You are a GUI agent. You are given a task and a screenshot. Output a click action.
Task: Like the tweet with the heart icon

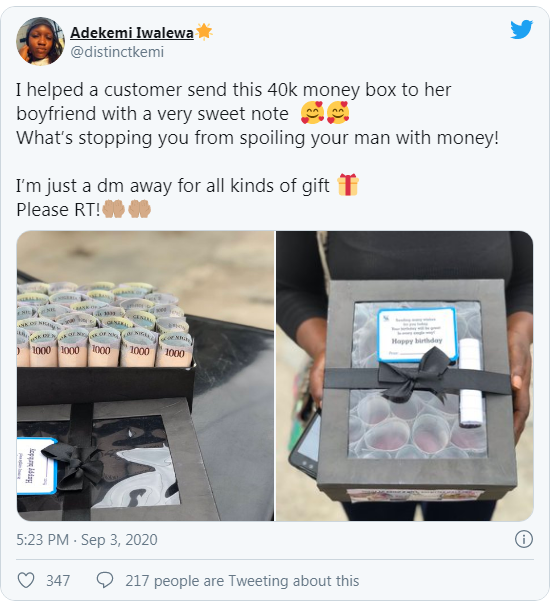[26, 580]
